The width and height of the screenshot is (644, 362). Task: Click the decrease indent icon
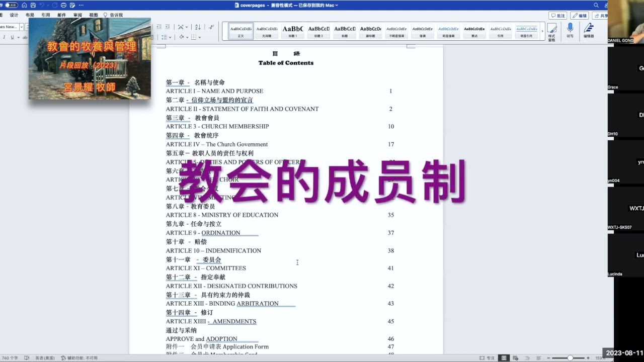point(159,27)
